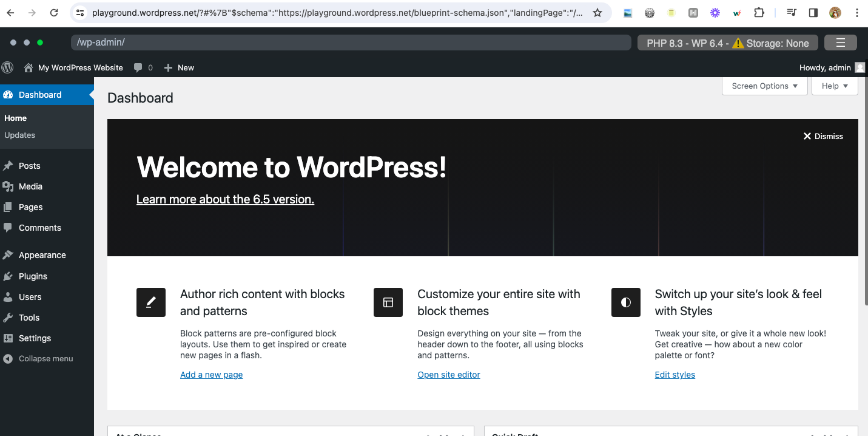Click the Playground /wp-admin/ URL field
This screenshot has width=868, height=436.
click(x=351, y=43)
